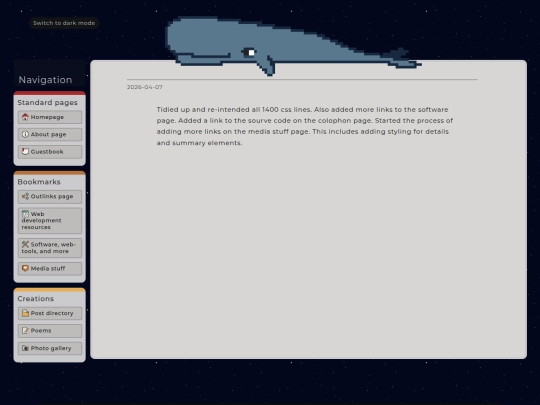The width and height of the screenshot is (540, 405).
Task: Click the Media stuff icon
Action: click(x=25, y=268)
